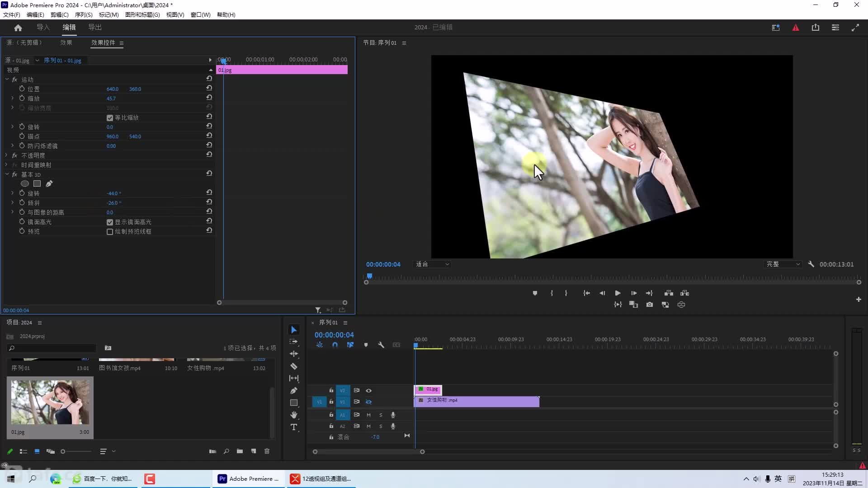This screenshot has width=868, height=488.
Task: Switch to the 导入 workspace tab
Action: (x=43, y=28)
